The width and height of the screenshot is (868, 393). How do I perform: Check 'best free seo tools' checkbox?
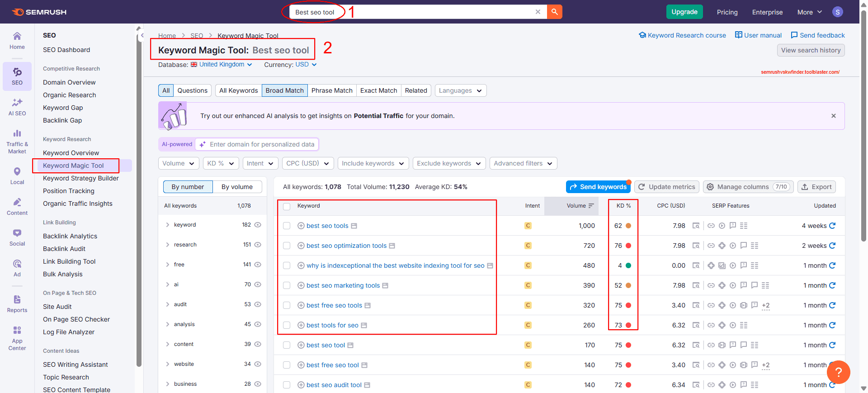click(287, 305)
